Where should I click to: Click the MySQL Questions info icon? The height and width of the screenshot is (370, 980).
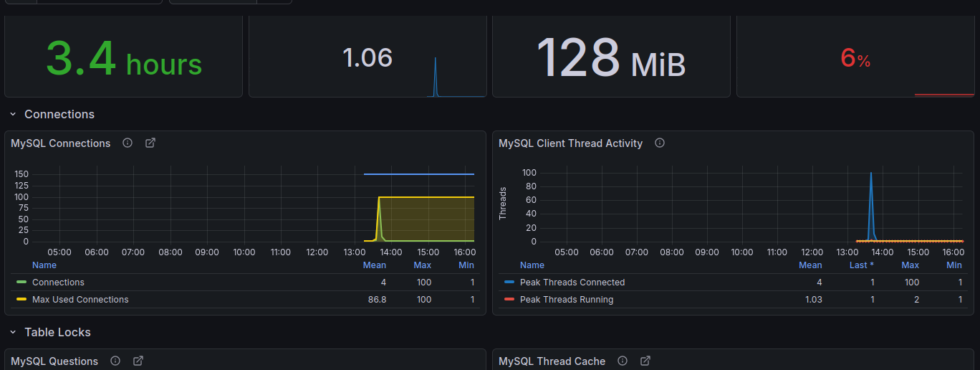coord(115,361)
